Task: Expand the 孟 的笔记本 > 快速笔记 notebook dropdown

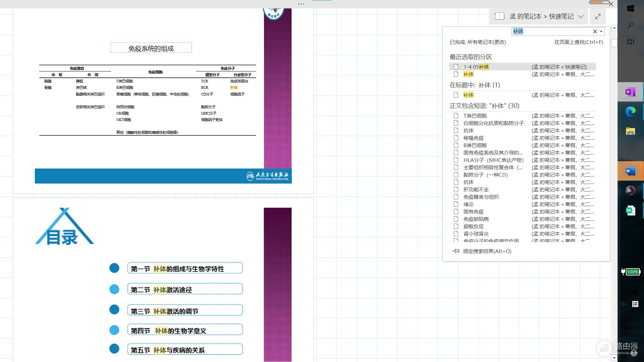Action: click(581, 16)
